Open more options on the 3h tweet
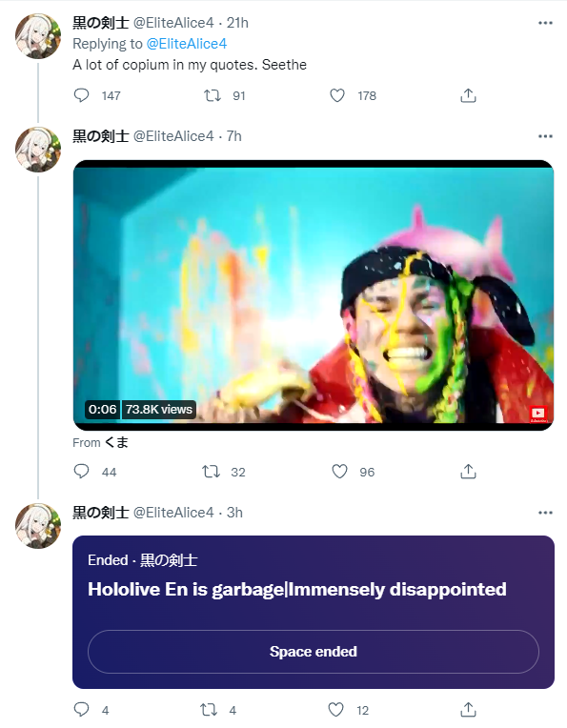567x728 pixels. (x=545, y=513)
